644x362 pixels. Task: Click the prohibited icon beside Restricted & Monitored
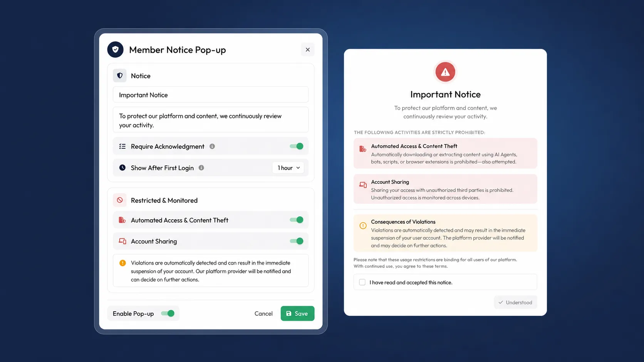120,200
